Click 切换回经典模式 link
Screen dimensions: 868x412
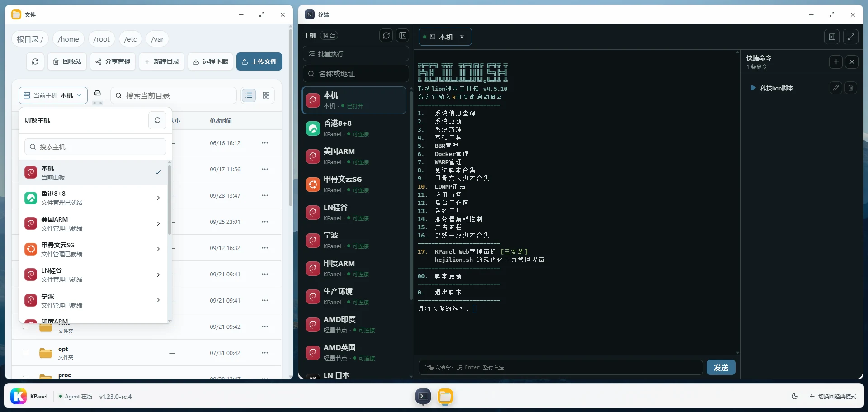coord(833,397)
